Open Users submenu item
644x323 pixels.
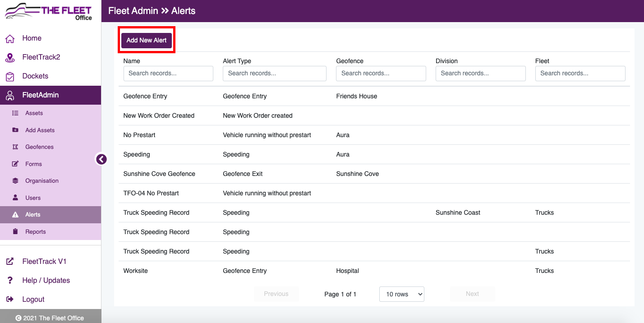pyautogui.click(x=51, y=198)
